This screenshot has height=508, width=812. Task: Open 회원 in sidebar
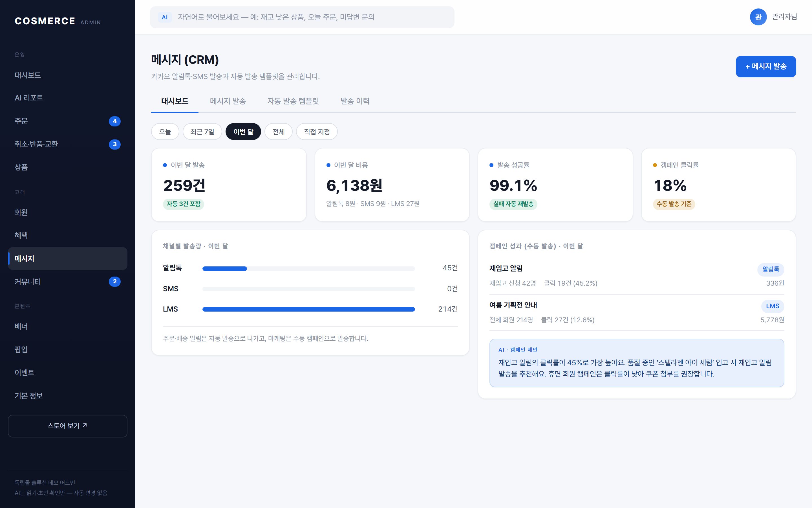(x=67, y=212)
